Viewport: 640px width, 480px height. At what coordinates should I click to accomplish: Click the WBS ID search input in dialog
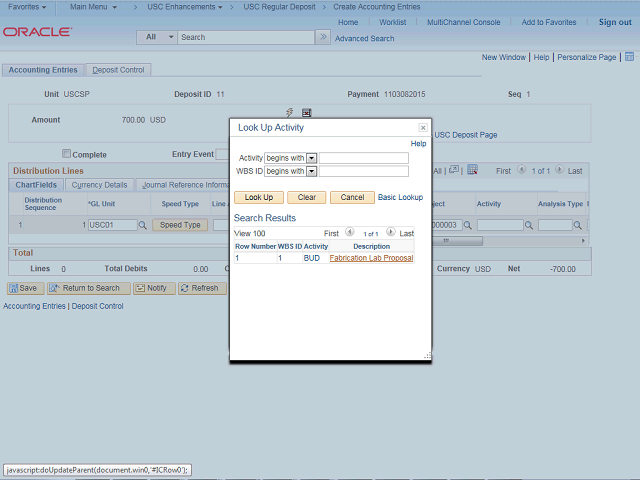pyautogui.click(x=364, y=171)
